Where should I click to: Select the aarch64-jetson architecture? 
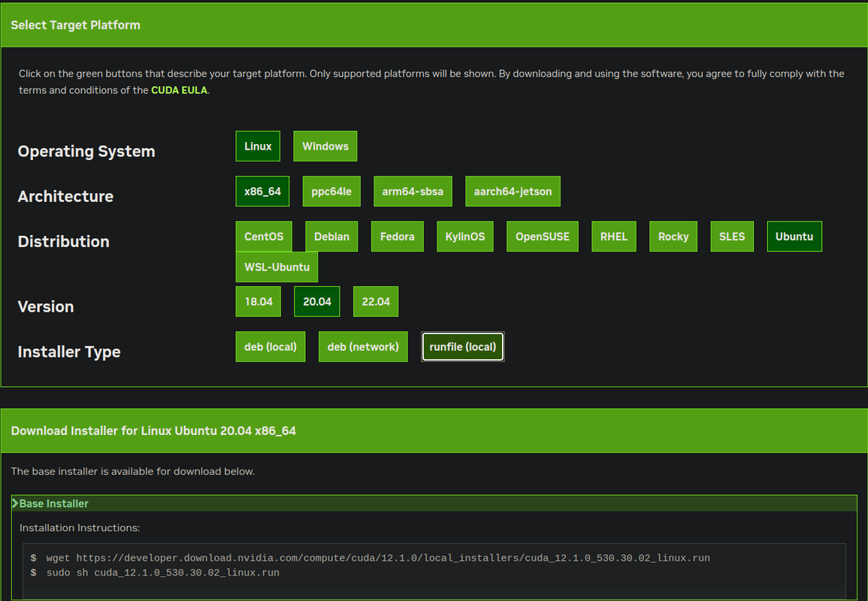coord(513,191)
